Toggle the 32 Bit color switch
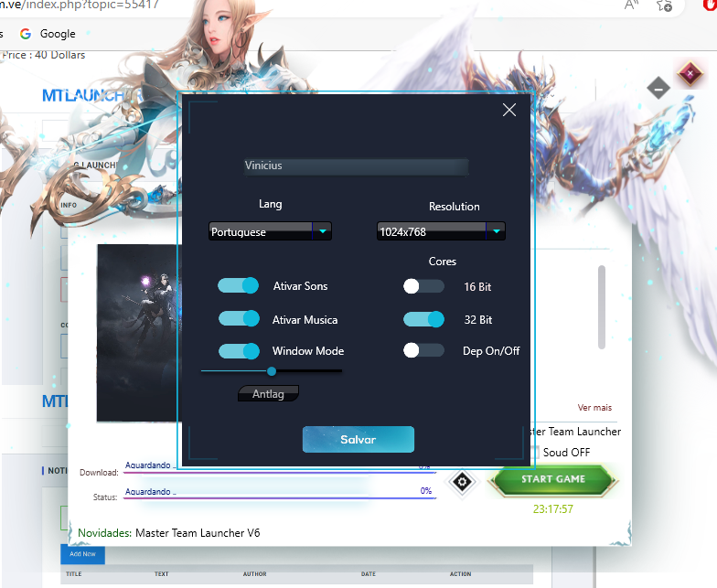717x588 pixels. click(423, 319)
